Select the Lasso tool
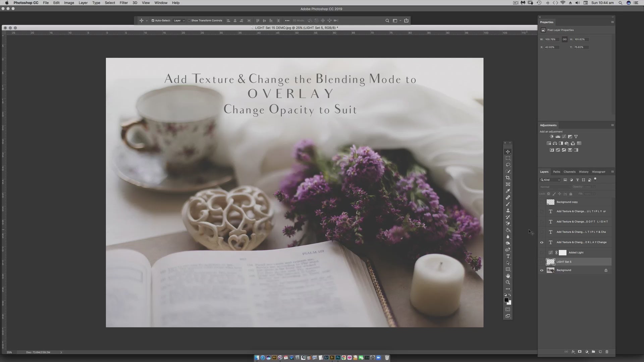Image resolution: width=644 pixels, height=362 pixels. pyautogui.click(x=508, y=165)
